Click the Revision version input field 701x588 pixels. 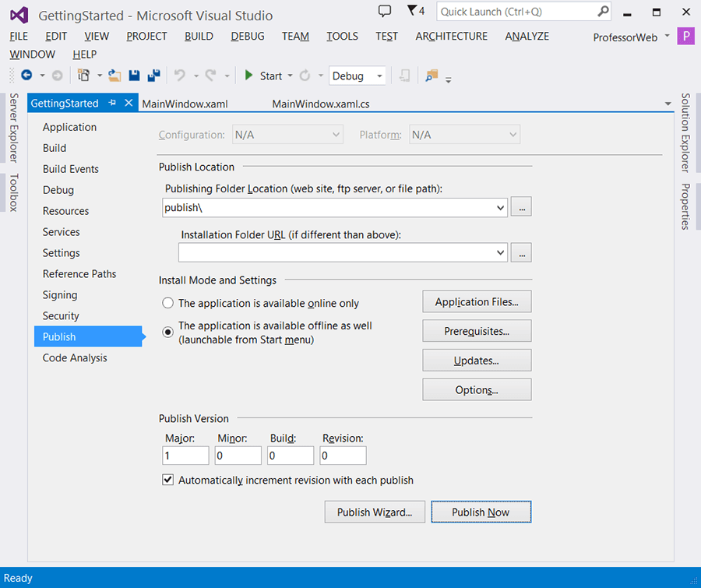coord(343,456)
